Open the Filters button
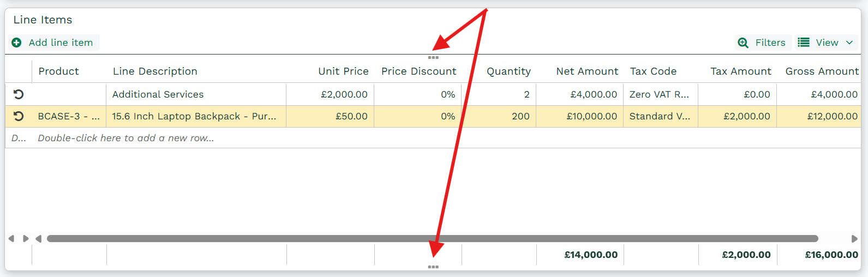Viewport: 868px width, 277px height. (763, 43)
